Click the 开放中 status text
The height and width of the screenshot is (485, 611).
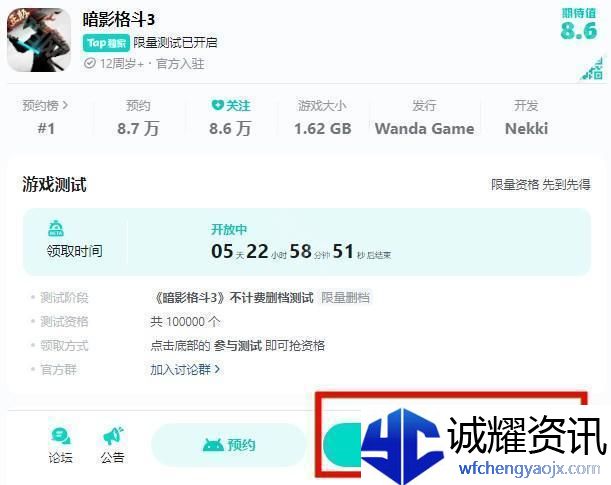click(229, 229)
